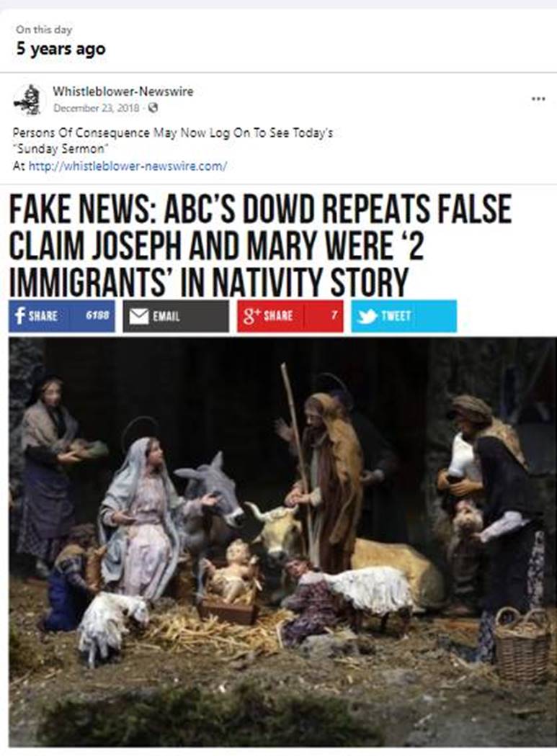
Task: Open the Fake News article headline
Action: (x=260, y=246)
